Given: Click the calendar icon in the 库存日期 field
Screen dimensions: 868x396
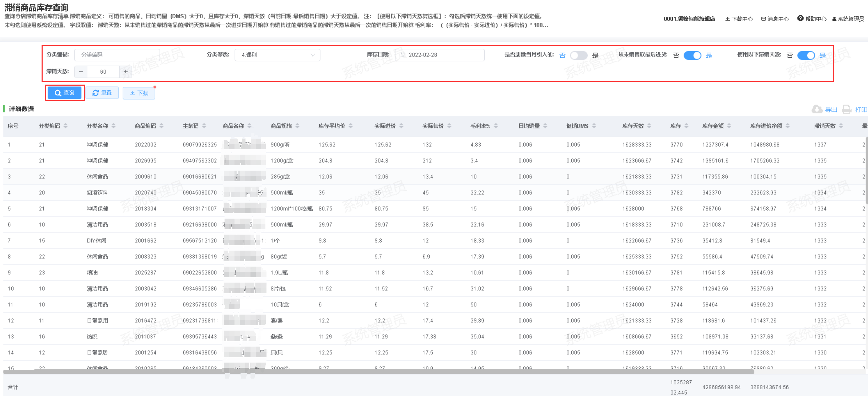Looking at the screenshot, I should coord(403,55).
